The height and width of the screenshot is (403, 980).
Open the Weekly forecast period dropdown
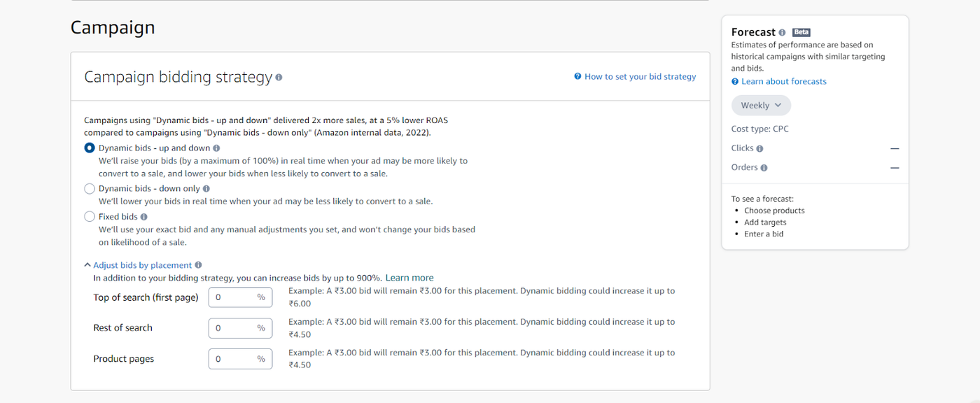pyautogui.click(x=761, y=106)
